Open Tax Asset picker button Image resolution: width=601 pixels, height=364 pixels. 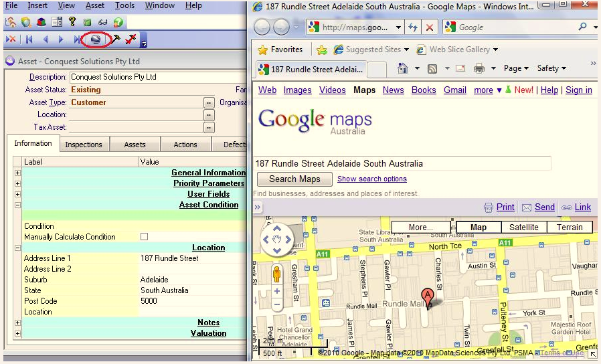pyautogui.click(x=209, y=127)
